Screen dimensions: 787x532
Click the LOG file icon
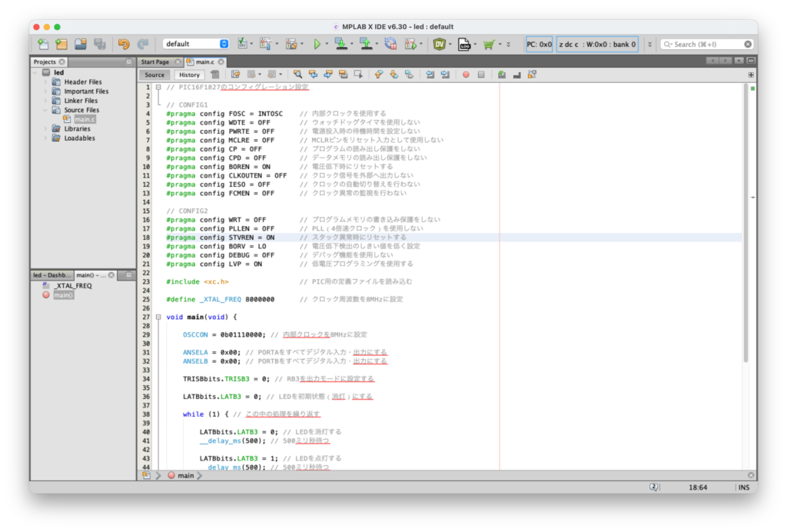tap(464, 44)
